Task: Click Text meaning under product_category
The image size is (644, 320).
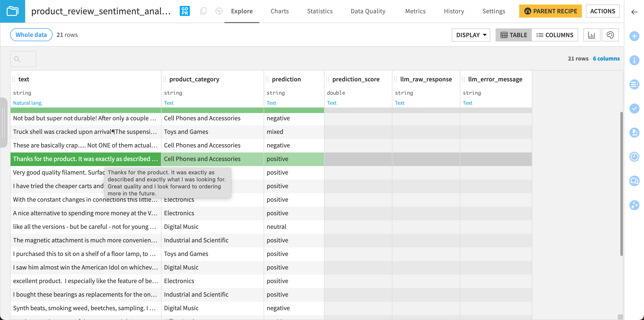Action: (x=169, y=103)
